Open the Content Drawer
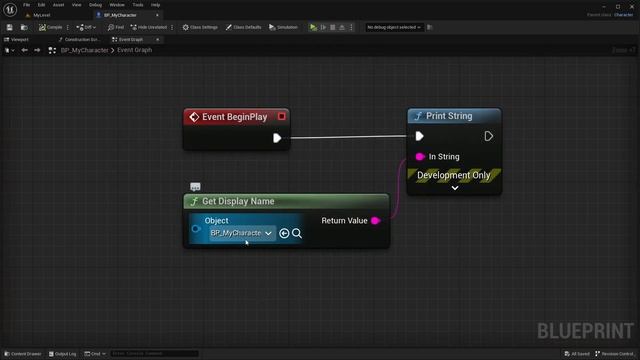 tap(23, 354)
